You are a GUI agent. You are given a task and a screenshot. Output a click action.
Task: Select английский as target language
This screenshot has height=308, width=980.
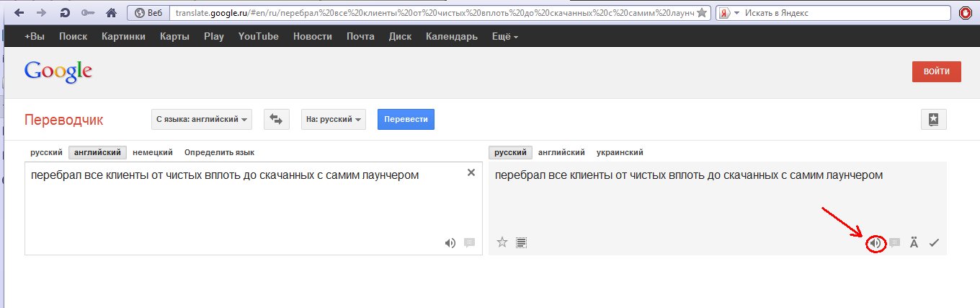561,152
